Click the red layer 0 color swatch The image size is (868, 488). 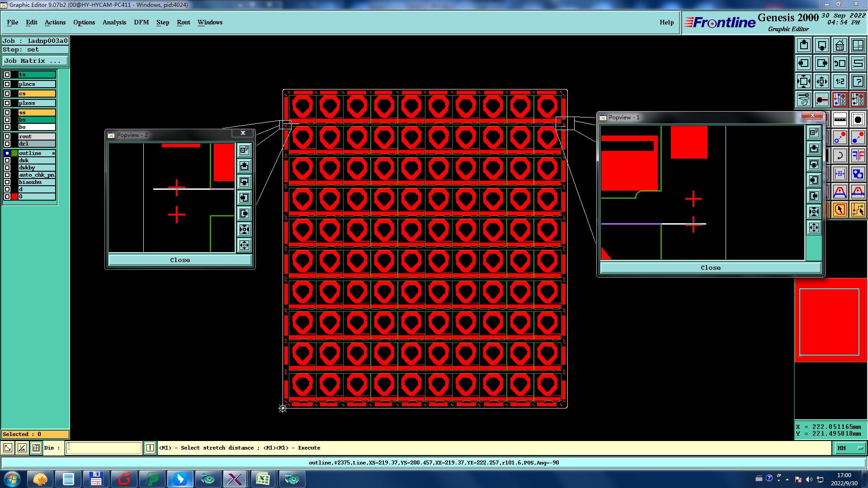click(x=14, y=197)
